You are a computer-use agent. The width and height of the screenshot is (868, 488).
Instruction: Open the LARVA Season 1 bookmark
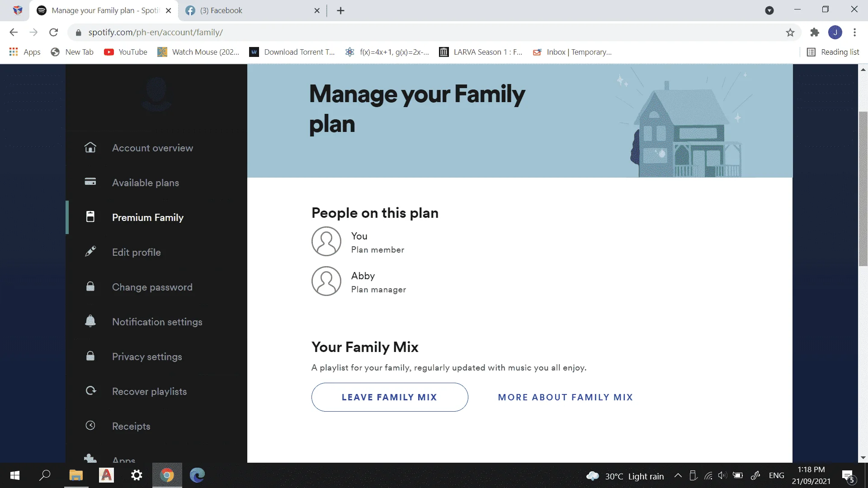481,52
